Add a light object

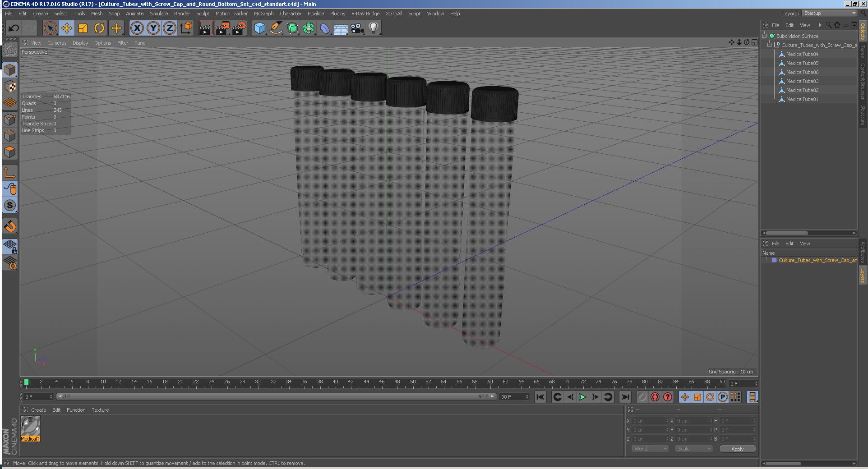click(x=374, y=28)
